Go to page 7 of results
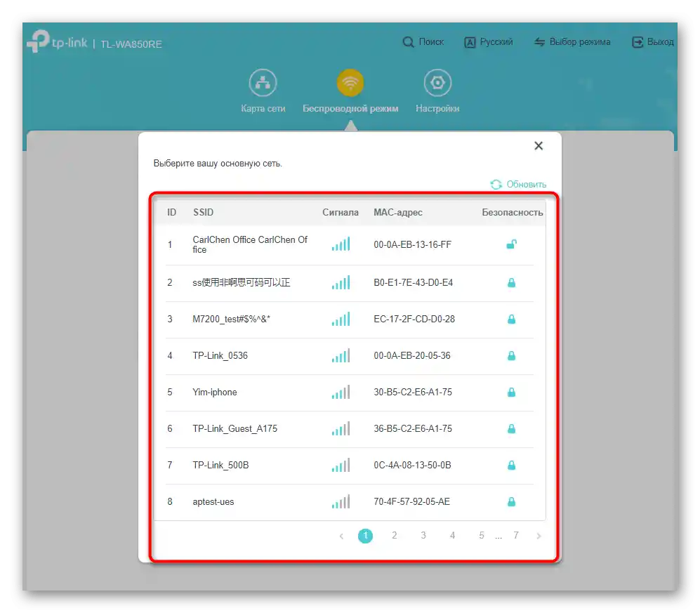Image resolution: width=700 pixels, height=613 pixels. pos(515,535)
